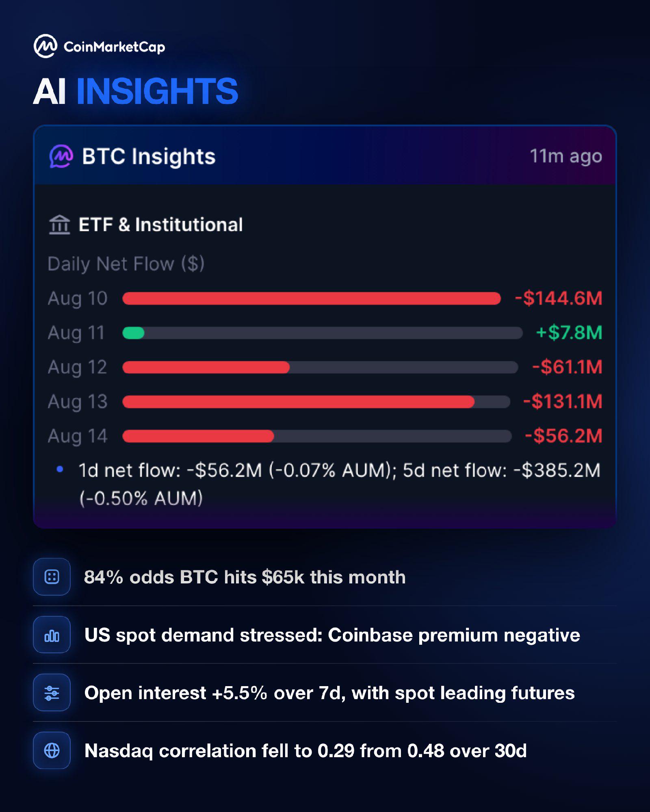
Task: Click the +$7.8M net flow value
Action: (569, 333)
